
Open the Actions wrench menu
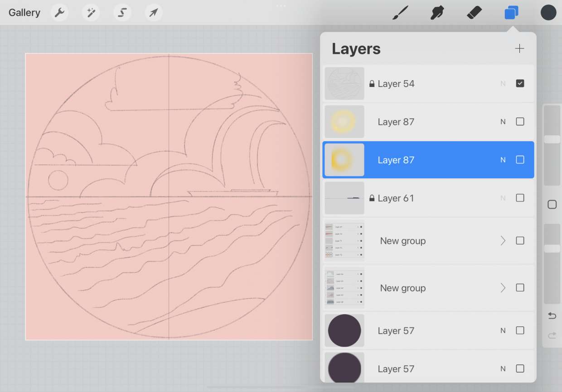pos(59,13)
